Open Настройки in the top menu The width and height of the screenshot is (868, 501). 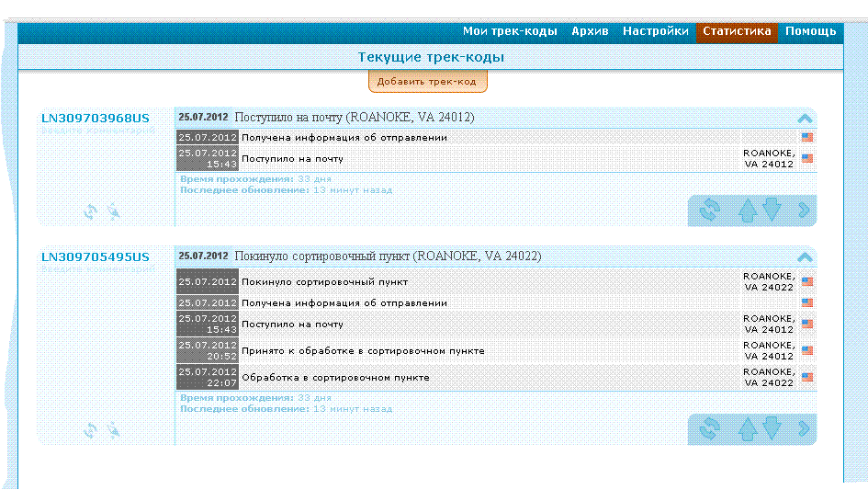(x=655, y=31)
